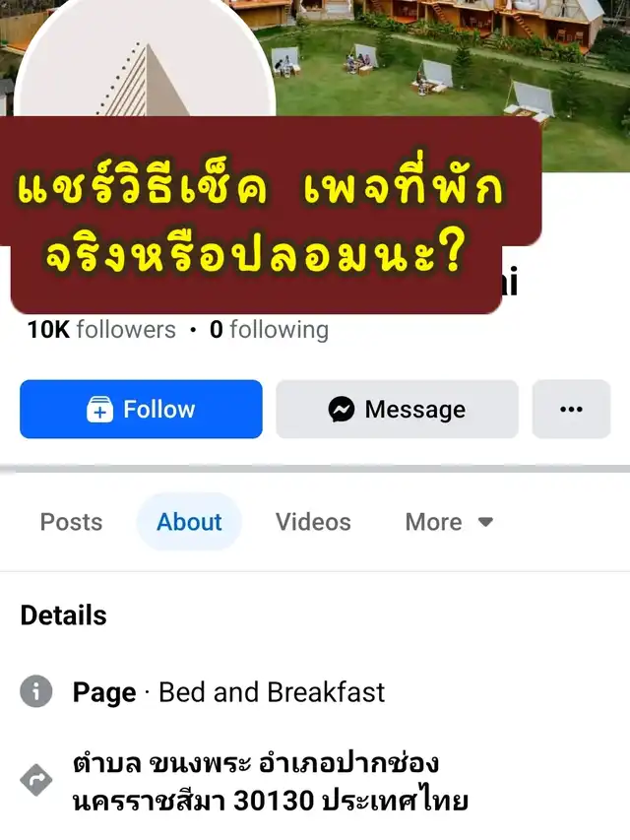Click the directions arrow icon
The width and height of the screenshot is (630, 840).
click(x=35, y=780)
